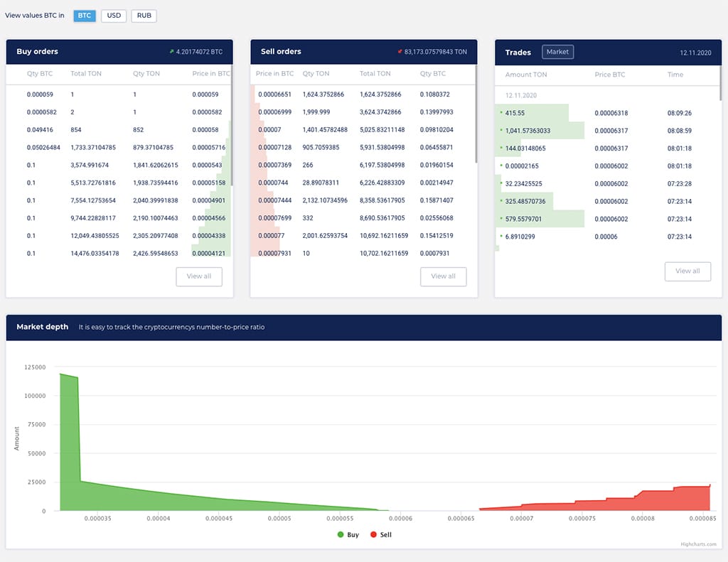Toggle Buy series in chart legend
728x562 pixels.
click(348, 534)
